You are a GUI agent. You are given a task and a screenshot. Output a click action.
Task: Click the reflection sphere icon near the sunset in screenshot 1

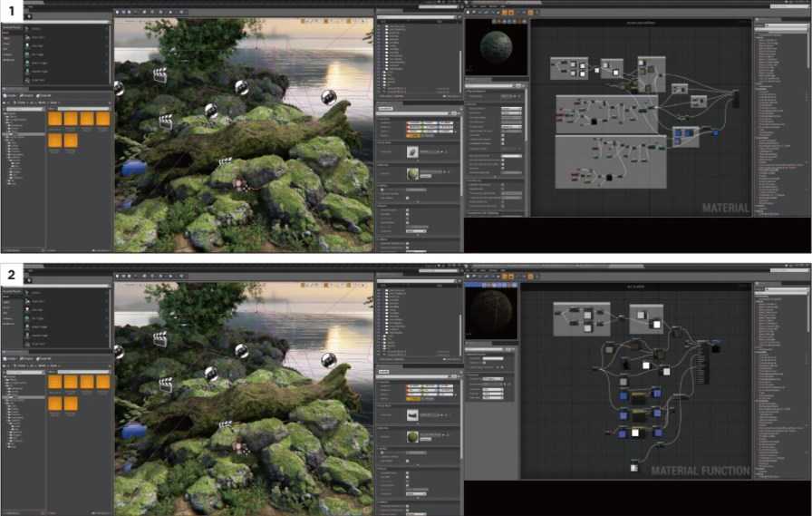pyautogui.click(x=328, y=97)
